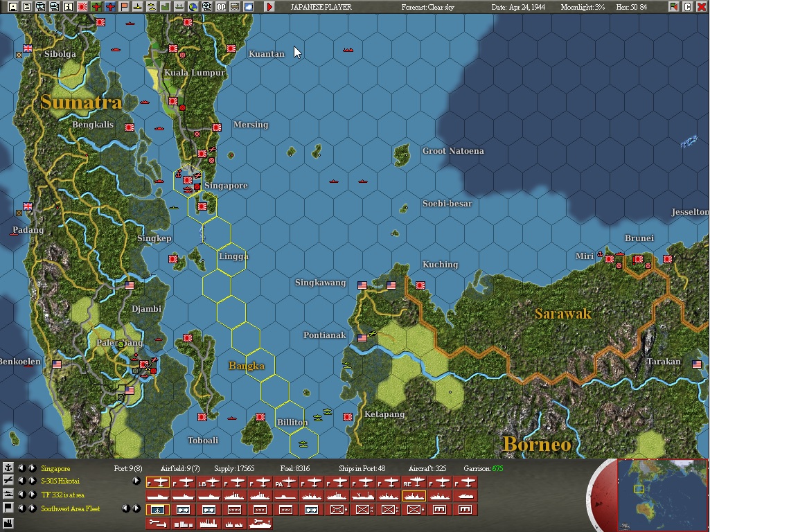Open Southwest Area Fleet link
This screenshot has height=532, width=798.
point(70,508)
